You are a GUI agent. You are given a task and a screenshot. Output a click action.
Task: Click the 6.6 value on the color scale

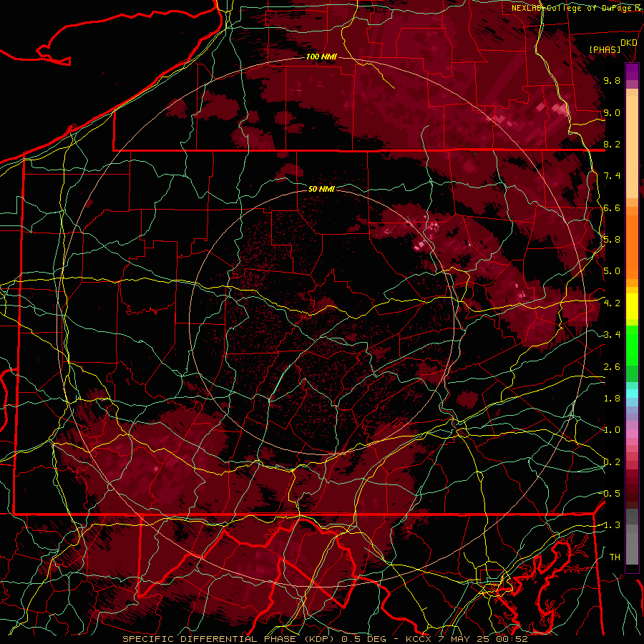click(612, 208)
